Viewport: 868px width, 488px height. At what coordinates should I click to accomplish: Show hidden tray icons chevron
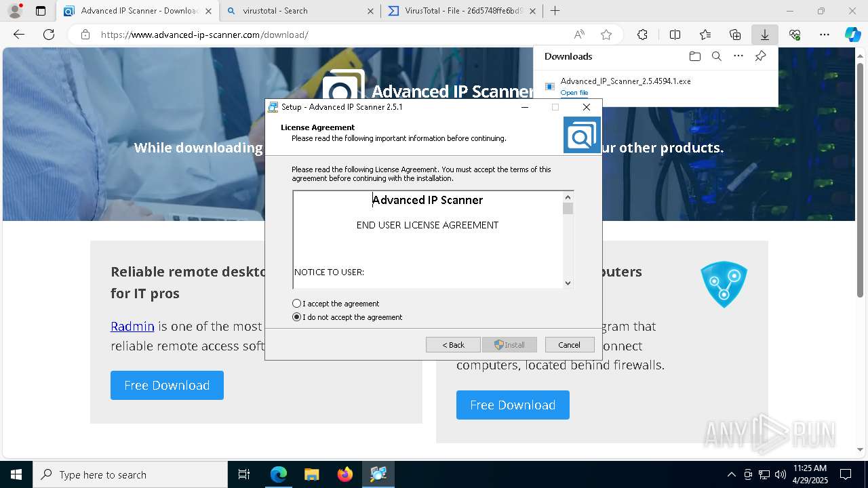731,474
